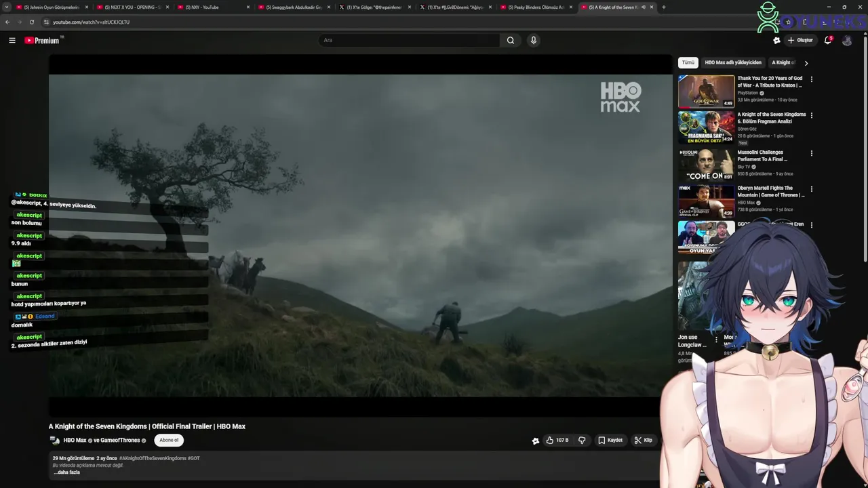Click the #GOT hashtag
Image resolution: width=868 pixels, height=488 pixels.
[194, 458]
